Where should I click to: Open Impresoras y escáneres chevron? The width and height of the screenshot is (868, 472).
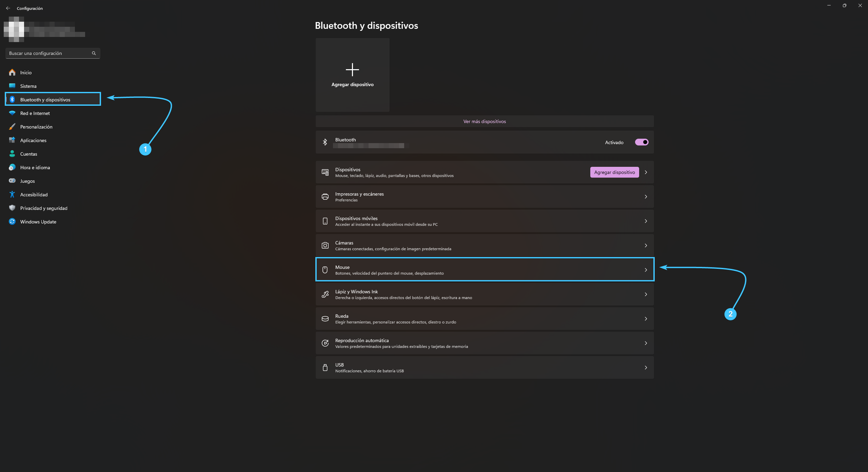click(646, 197)
